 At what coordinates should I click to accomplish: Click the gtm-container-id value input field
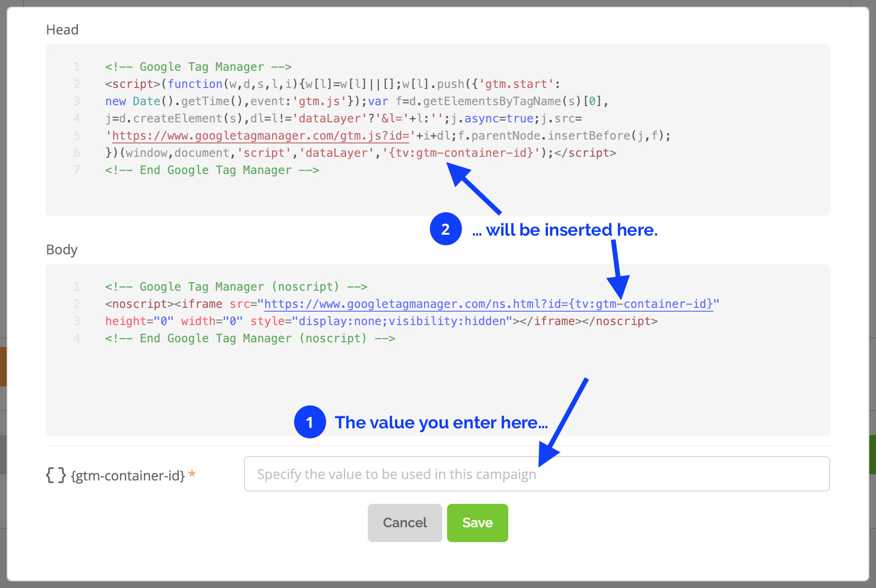coord(537,474)
